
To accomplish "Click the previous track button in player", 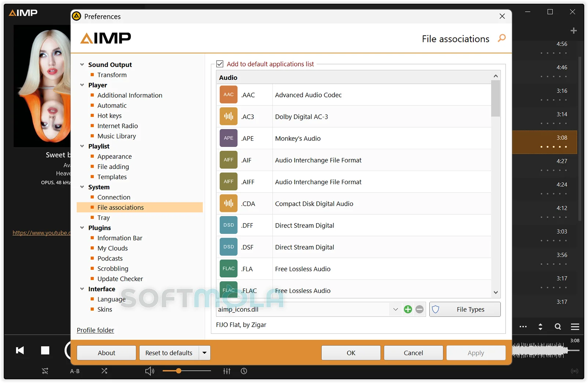I will 20,350.
